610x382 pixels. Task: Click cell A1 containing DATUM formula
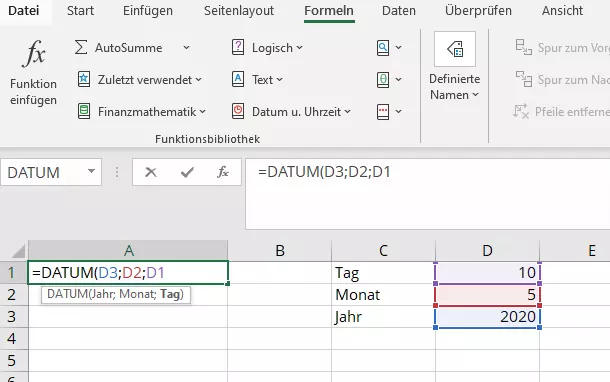[128, 273]
